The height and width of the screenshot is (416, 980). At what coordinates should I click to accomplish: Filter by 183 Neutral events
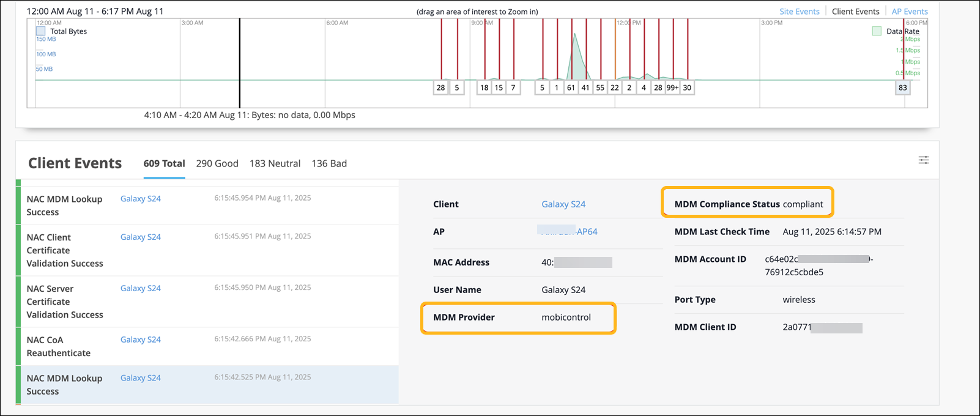pyautogui.click(x=275, y=163)
